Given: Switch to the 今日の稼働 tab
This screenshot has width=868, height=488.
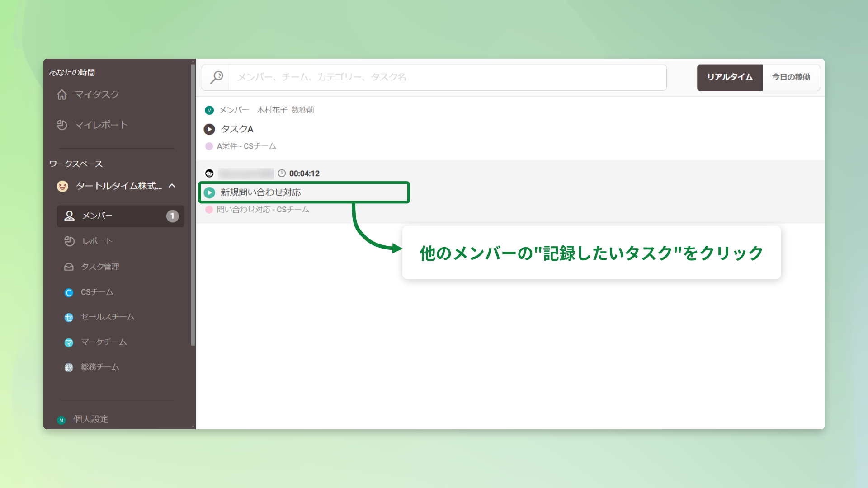Looking at the screenshot, I should [x=791, y=77].
